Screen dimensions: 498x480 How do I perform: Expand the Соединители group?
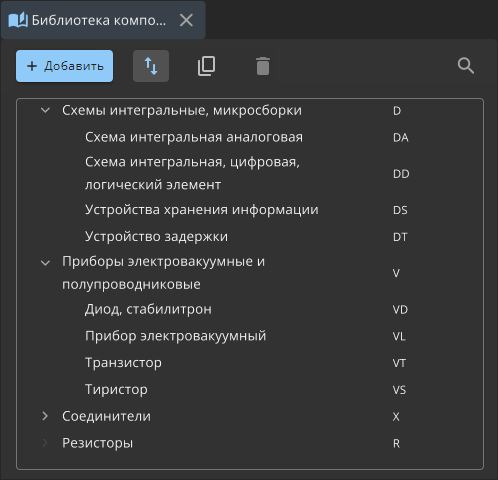coord(45,416)
